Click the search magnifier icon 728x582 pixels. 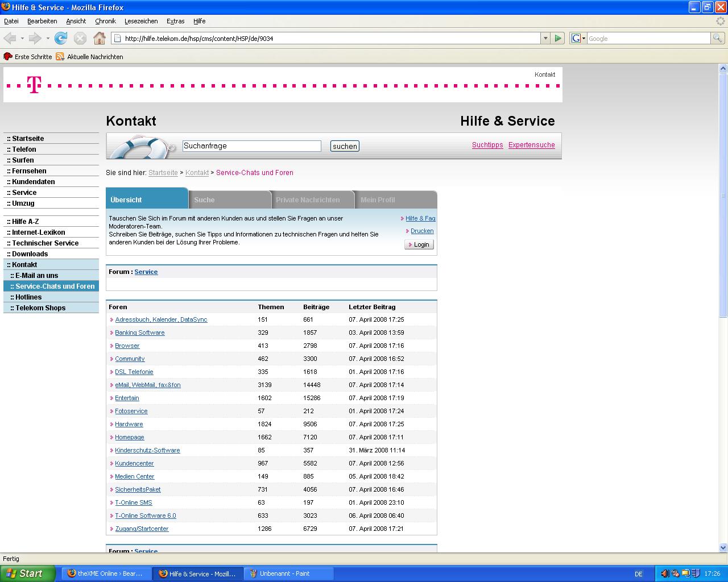tap(718, 38)
